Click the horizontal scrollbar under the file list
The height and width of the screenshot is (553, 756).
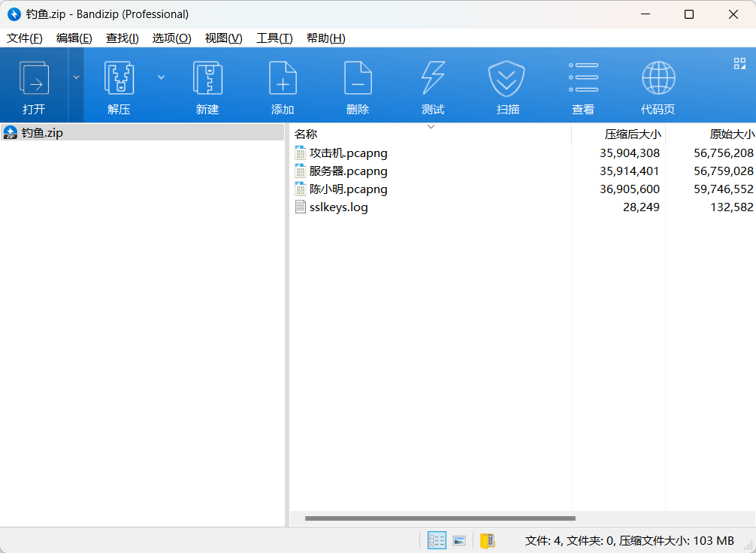(x=440, y=518)
